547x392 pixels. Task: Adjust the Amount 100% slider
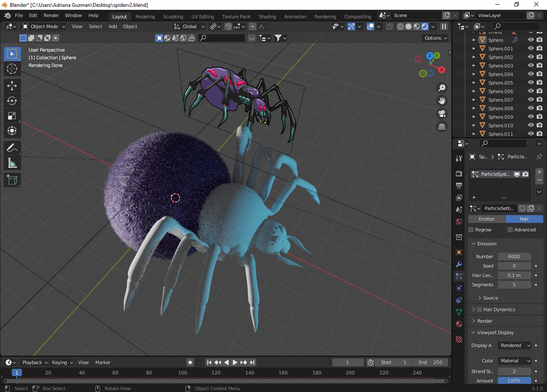(x=514, y=381)
